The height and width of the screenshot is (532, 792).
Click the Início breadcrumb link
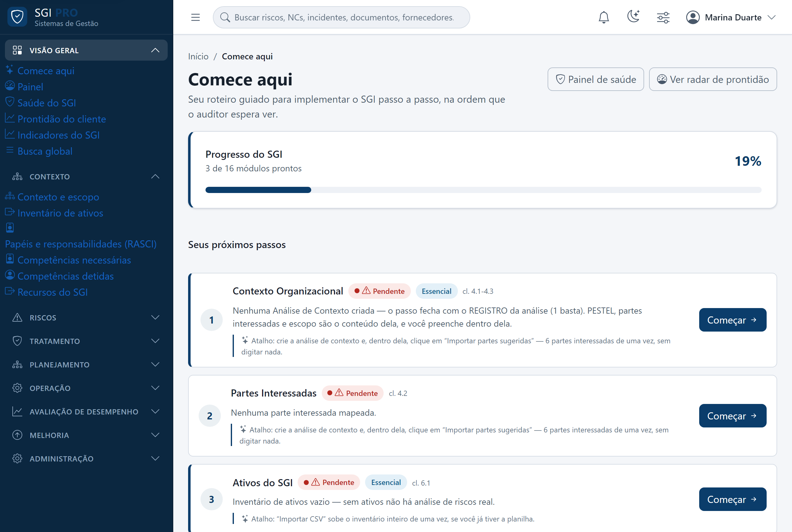point(198,56)
